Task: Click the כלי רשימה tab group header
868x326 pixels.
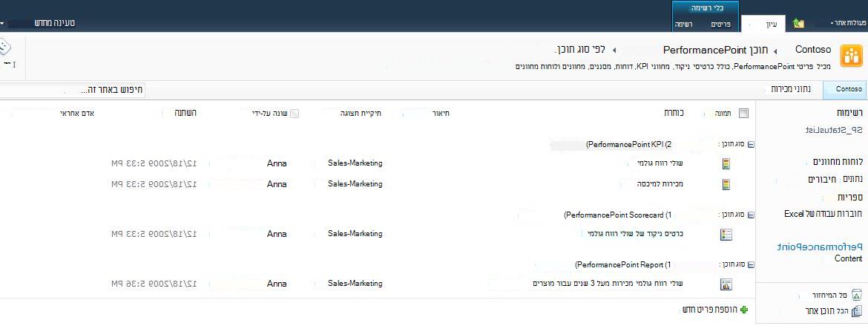Action: pyautogui.click(x=707, y=8)
